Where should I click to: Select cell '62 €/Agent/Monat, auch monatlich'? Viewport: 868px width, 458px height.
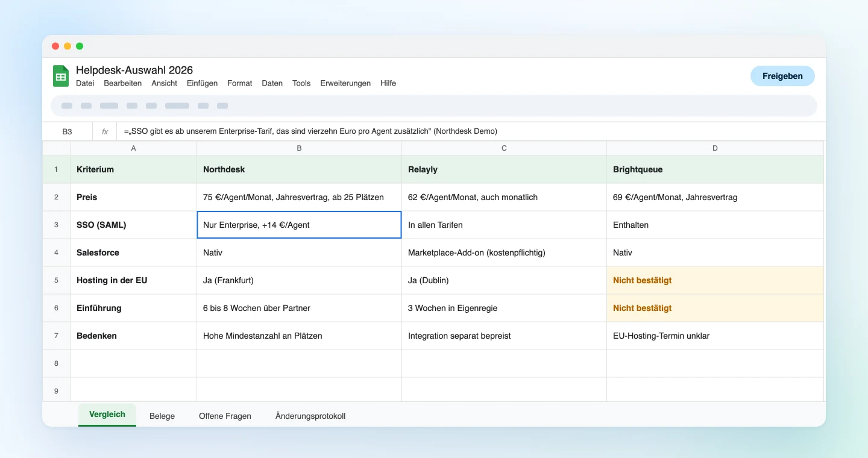[505, 197]
